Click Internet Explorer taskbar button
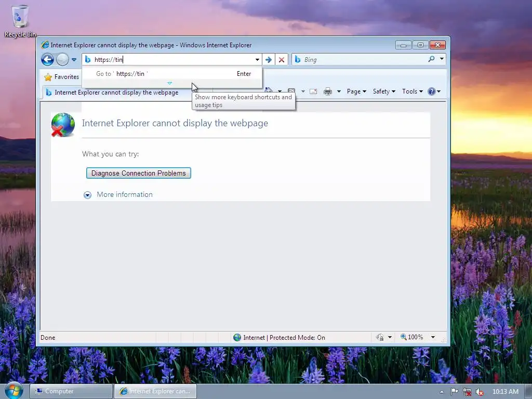Viewport: 532px width, 399px height. [x=155, y=391]
